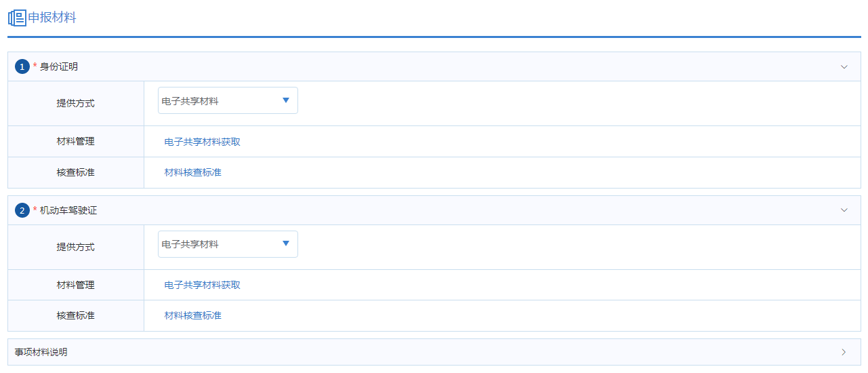The width and height of the screenshot is (868, 373).
Task: Click the 申报材料 document icon in the header
Action: point(17,18)
